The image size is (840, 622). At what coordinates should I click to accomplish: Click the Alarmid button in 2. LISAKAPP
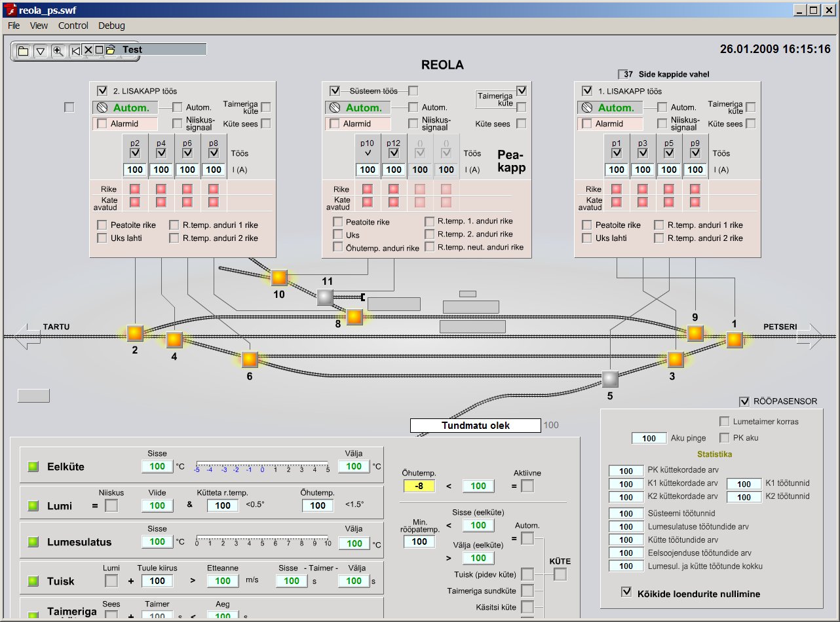125,124
